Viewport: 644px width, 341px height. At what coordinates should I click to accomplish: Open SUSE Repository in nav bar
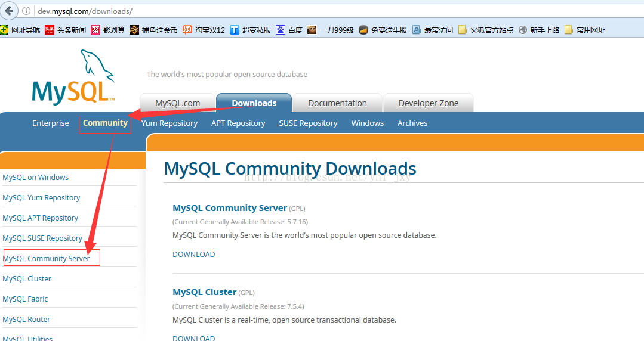coord(308,123)
